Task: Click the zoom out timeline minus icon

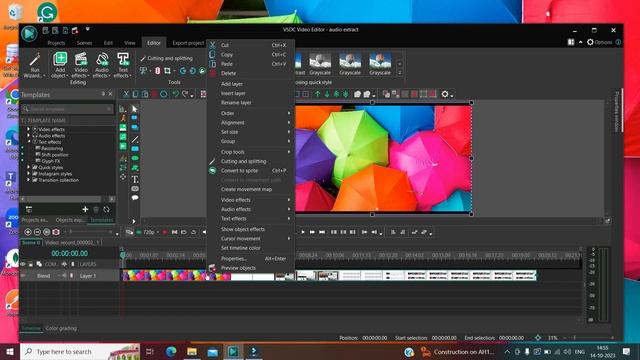Action: coord(37,232)
